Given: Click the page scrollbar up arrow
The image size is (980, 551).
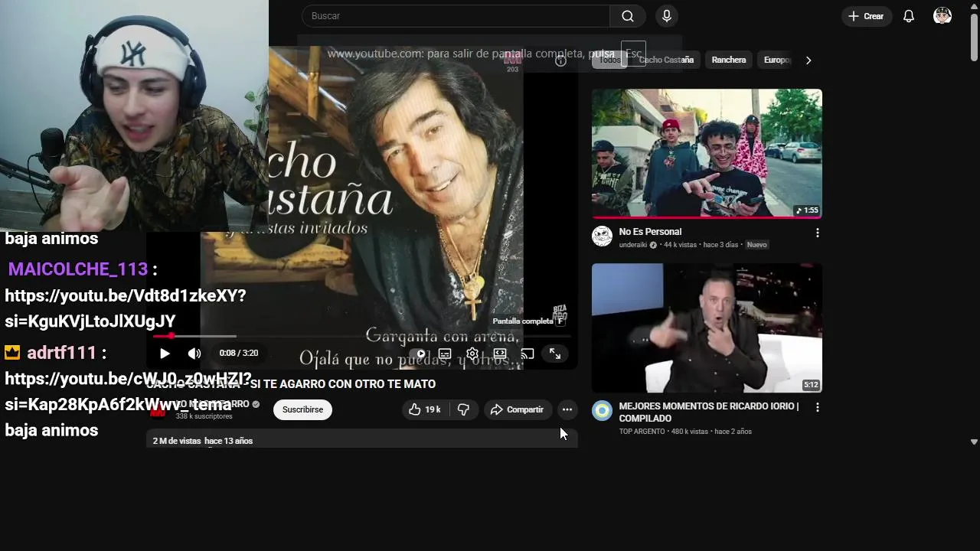Looking at the screenshot, I should tap(974, 5).
